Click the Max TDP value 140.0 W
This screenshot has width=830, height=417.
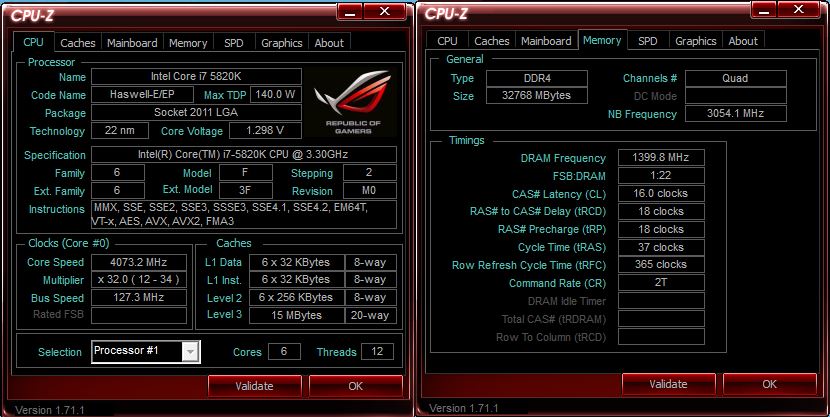click(276, 94)
